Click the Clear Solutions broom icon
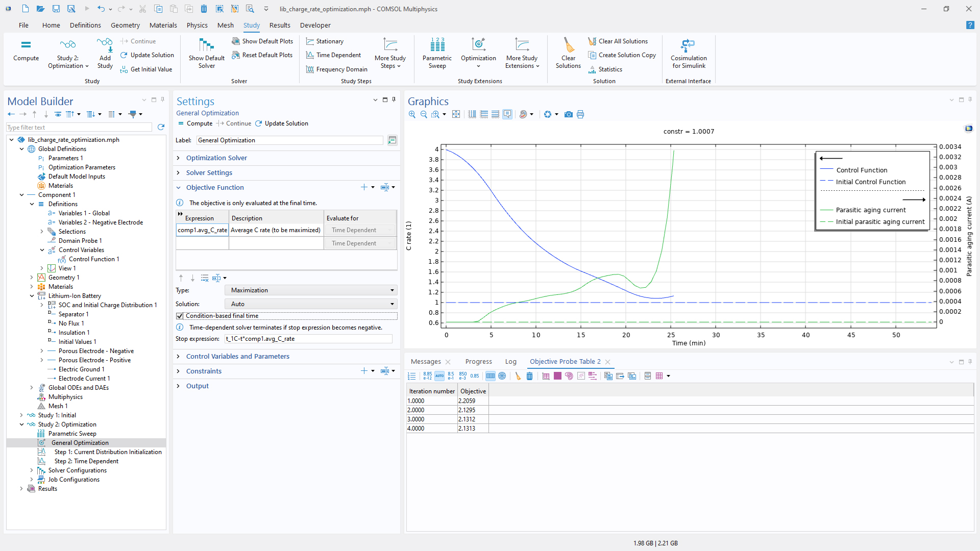 click(x=568, y=45)
